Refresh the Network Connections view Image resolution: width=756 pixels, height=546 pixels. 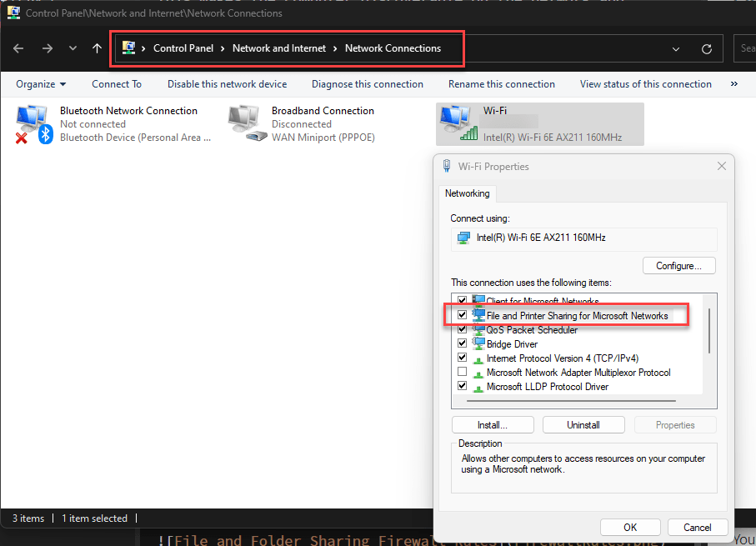click(707, 48)
